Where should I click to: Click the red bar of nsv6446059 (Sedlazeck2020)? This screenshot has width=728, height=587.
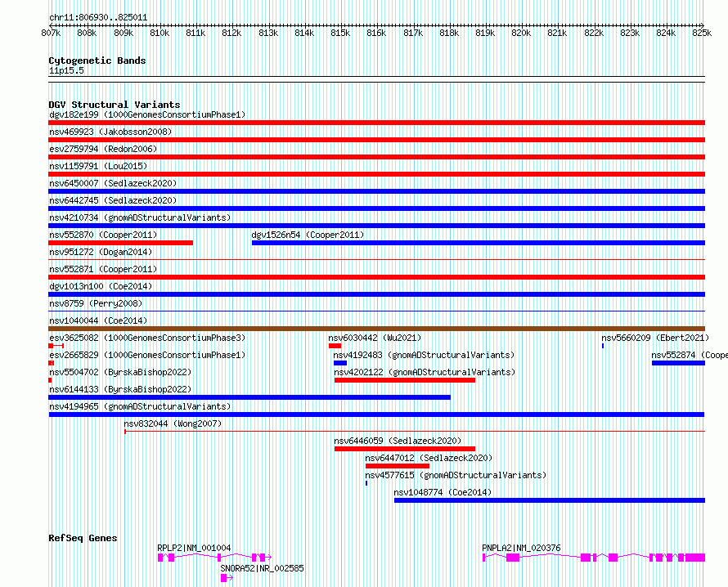(x=405, y=449)
